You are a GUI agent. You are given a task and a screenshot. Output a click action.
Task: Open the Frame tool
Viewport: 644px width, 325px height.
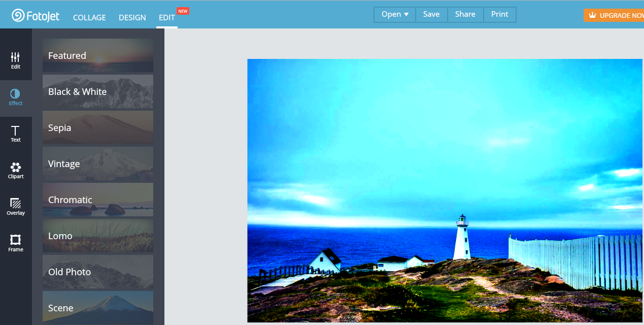(x=16, y=243)
